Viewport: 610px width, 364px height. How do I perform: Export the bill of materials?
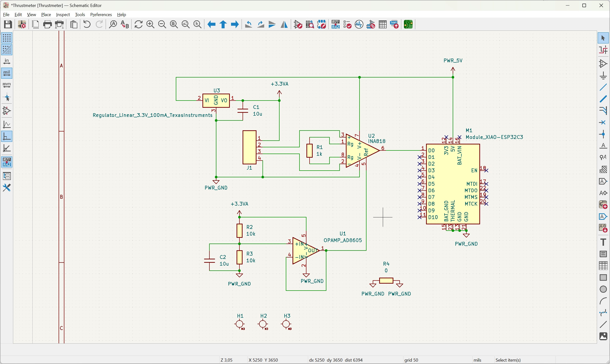click(394, 24)
